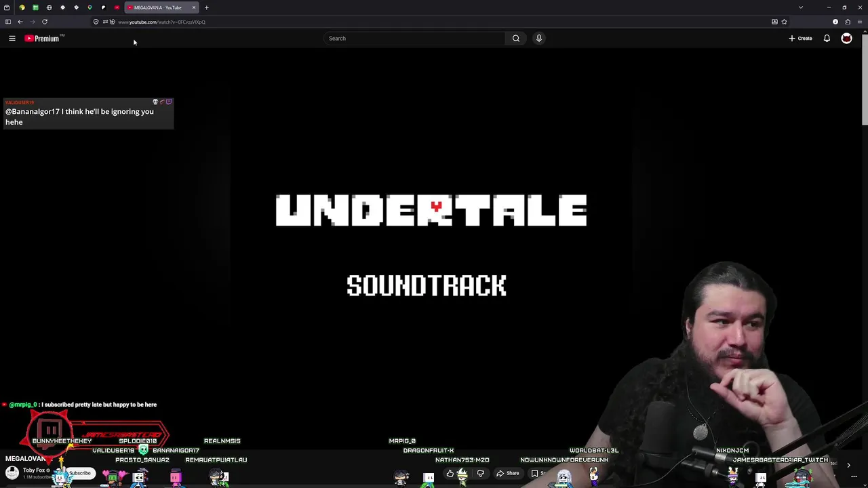
Task: Click the chat message mentioning @Bananalgor17
Action: (x=88, y=113)
